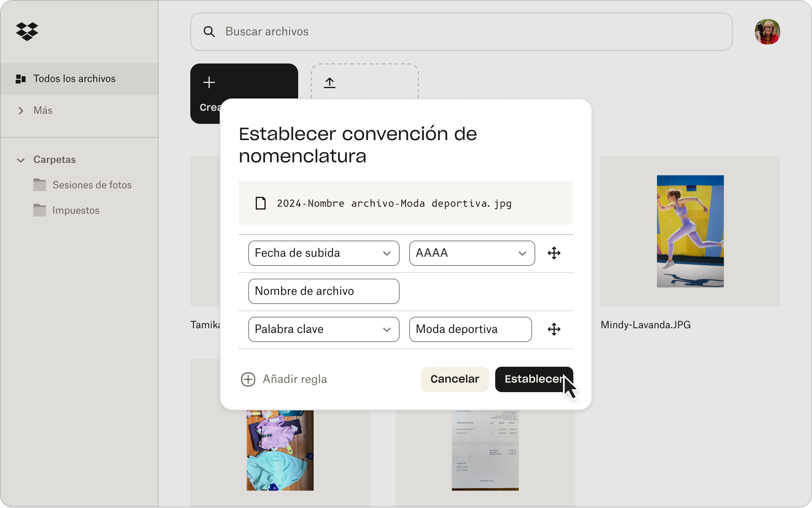Click the Establecer convención de nomenclatura title

pyautogui.click(x=358, y=145)
